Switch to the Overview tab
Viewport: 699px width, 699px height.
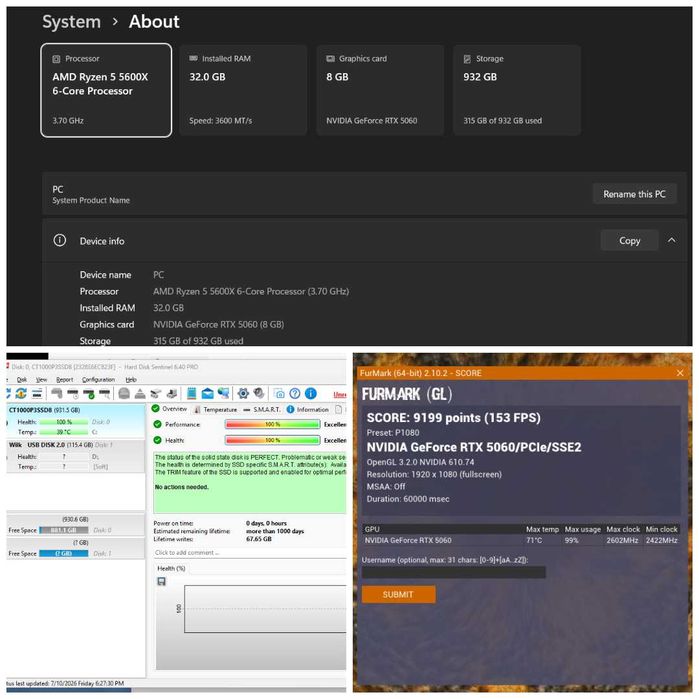click(169, 409)
